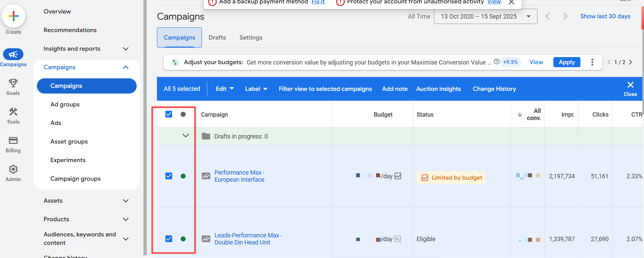Click the +9.5% uplift badge
This screenshot has width=644, height=258.
click(x=510, y=62)
